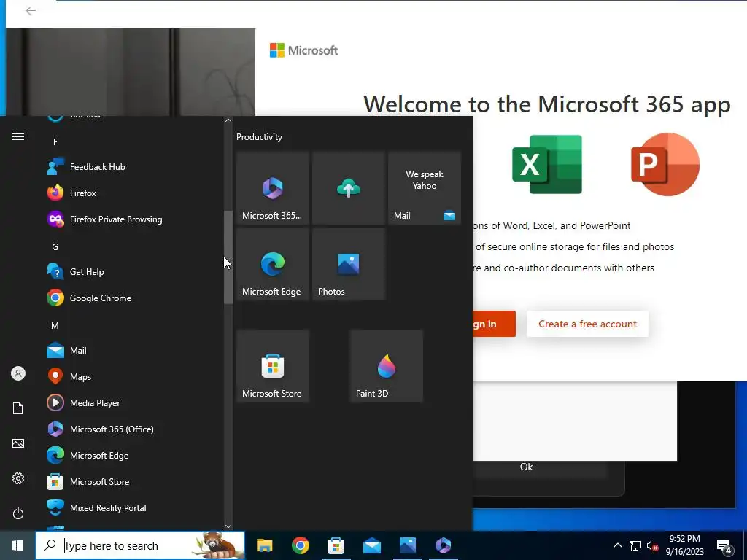Open the Photos pinned tile
The image size is (747, 560).
[348, 264]
